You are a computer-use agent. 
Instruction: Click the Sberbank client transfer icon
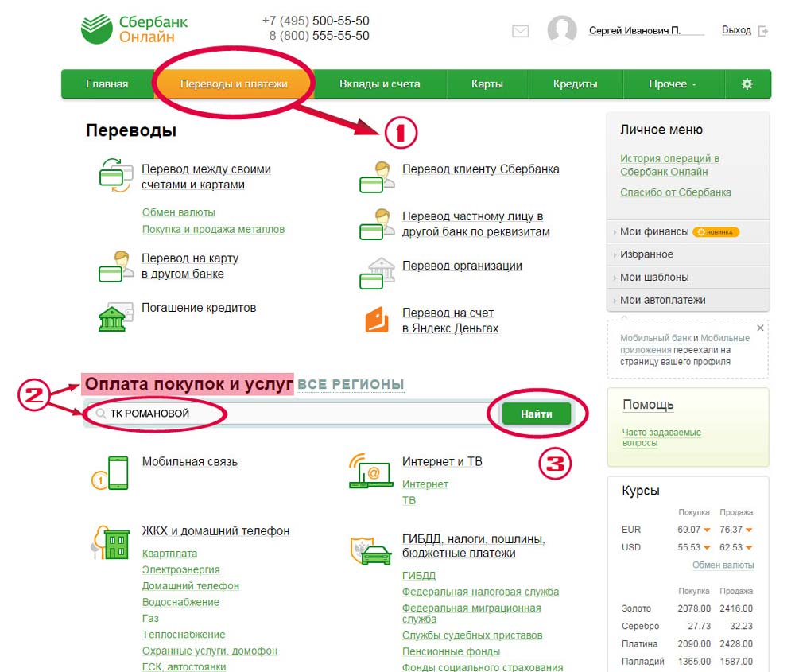(x=377, y=177)
